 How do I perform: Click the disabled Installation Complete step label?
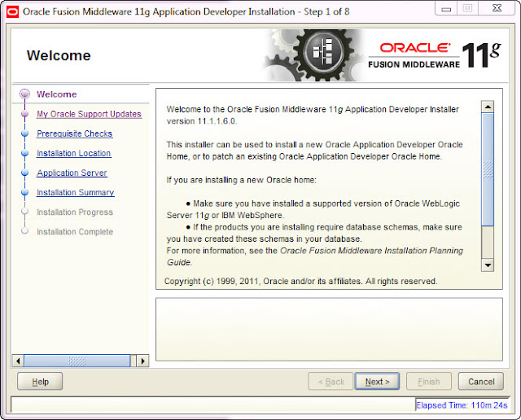[x=75, y=232]
